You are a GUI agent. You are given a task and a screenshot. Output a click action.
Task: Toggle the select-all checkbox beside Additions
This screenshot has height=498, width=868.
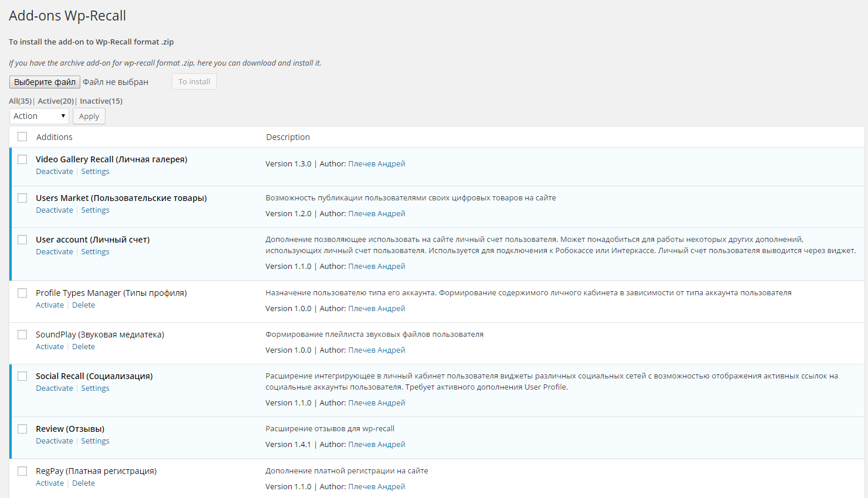[x=22, y=137]
